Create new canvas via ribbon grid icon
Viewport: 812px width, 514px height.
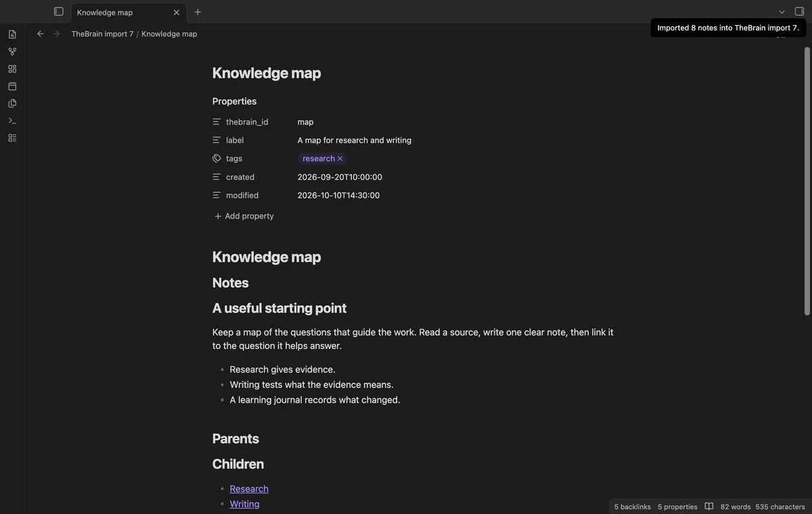12,69
